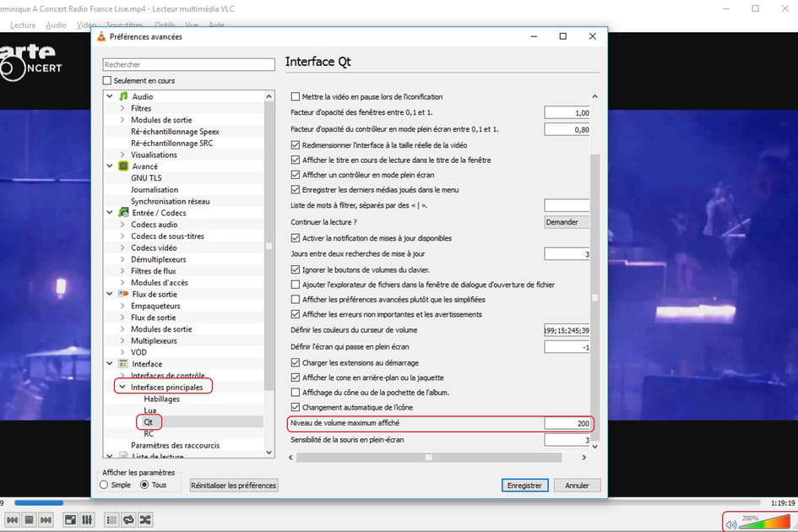The width and height of the screenshot is (798, 532).
Task: Open the Continuer la lecture dropdown
Action: click(567, 222)
